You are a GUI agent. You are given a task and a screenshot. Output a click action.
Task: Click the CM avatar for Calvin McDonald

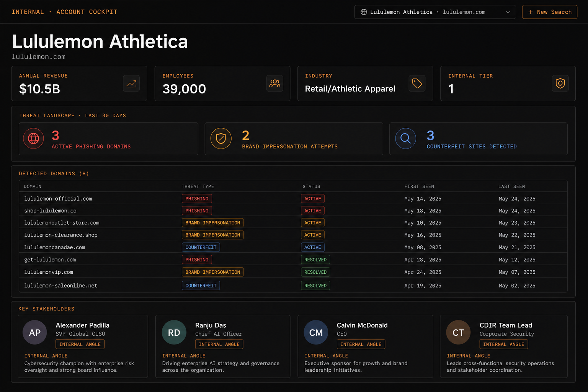[316, 332]
